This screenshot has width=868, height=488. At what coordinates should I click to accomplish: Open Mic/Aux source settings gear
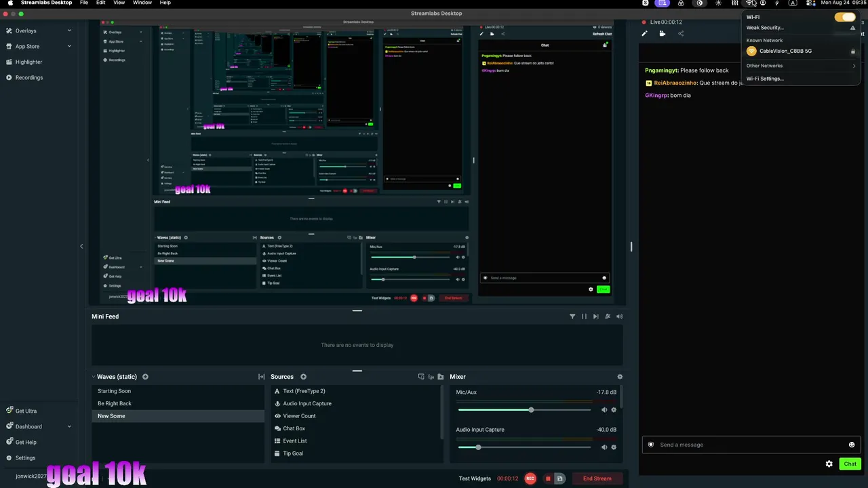click(614, 410)
